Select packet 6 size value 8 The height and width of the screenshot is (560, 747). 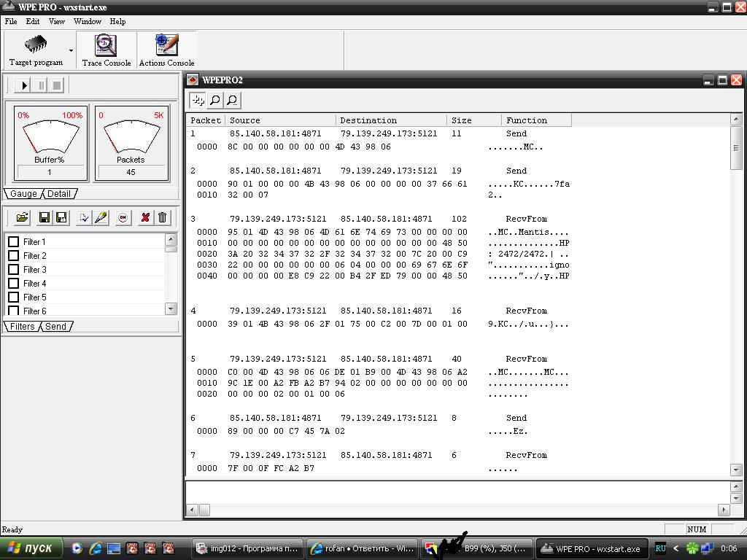click(454, 418)
